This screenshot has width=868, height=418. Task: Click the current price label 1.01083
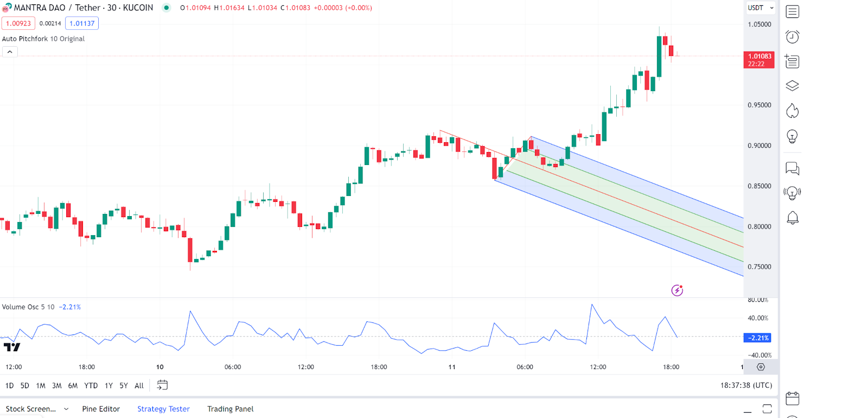[759, 60]
